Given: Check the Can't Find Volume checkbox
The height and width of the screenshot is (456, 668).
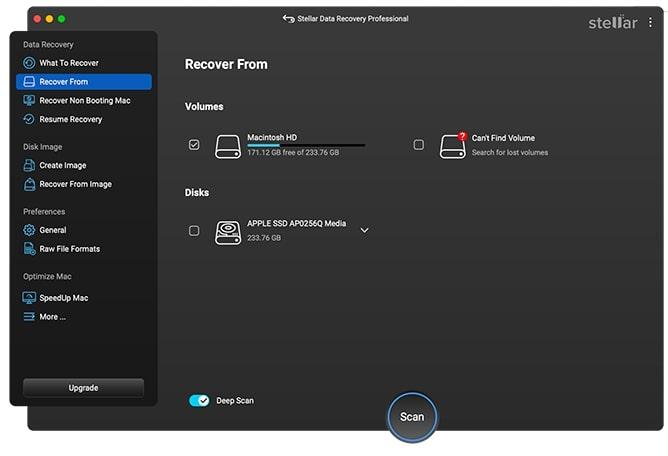Looking at the screenshot, I should [419, 145].
